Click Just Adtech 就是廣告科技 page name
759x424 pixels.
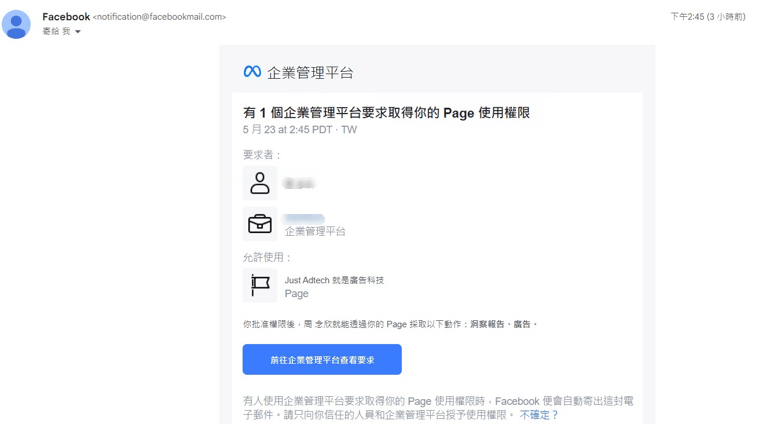coord(334,280)
